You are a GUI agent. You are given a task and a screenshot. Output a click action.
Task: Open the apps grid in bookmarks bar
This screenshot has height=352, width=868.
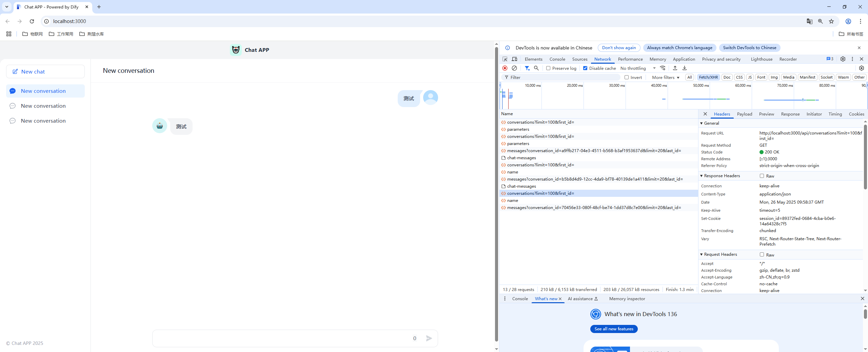(9, 34)
